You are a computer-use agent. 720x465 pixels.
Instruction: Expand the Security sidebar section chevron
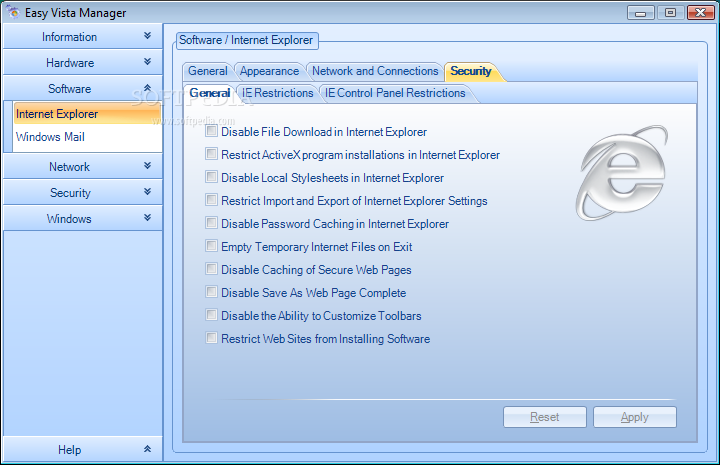point(147,192)
